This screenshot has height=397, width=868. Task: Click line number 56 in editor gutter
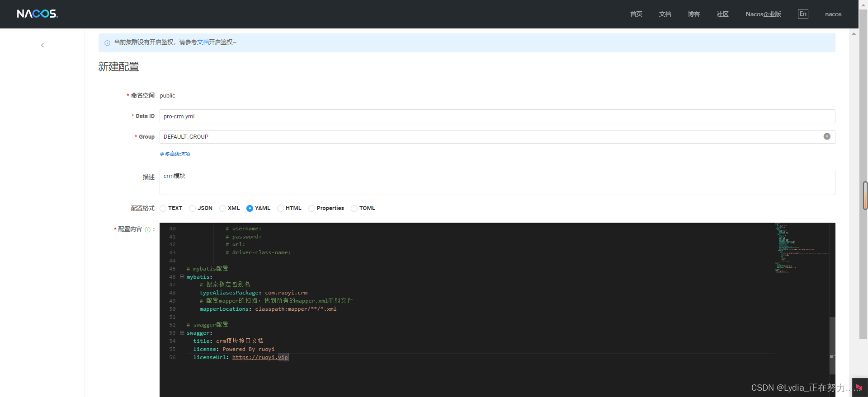(172, 357)
